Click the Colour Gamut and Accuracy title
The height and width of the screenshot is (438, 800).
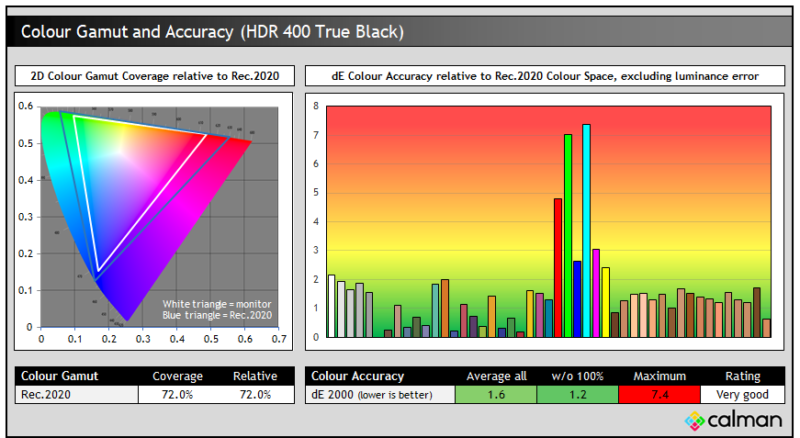click(x=212, y=32)
